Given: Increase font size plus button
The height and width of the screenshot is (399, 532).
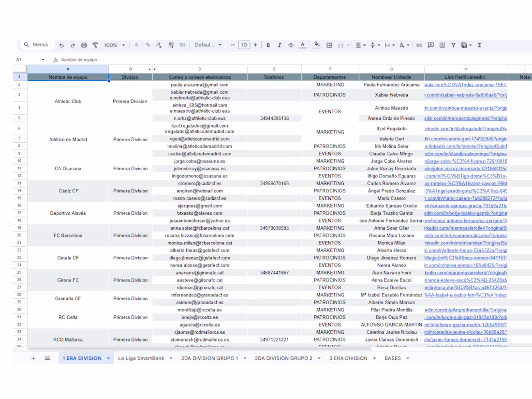Looking at the screenshot, I should click(255, 45).
